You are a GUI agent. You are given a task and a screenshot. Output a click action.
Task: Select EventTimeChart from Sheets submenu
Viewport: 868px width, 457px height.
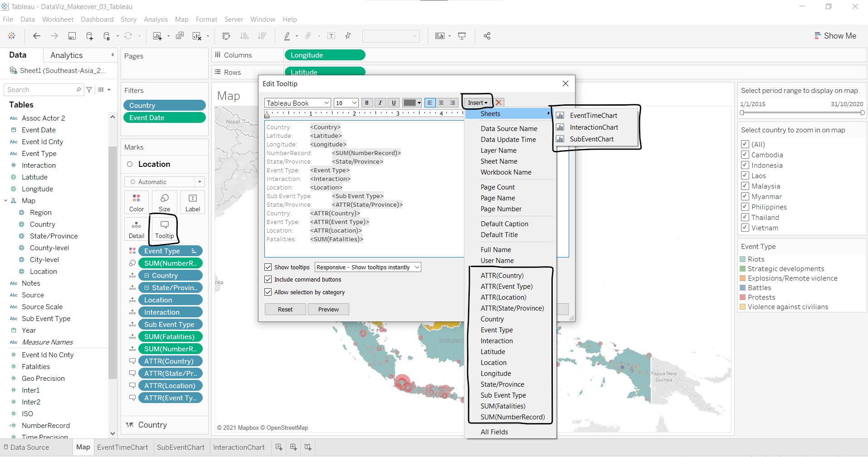point(593,116)
